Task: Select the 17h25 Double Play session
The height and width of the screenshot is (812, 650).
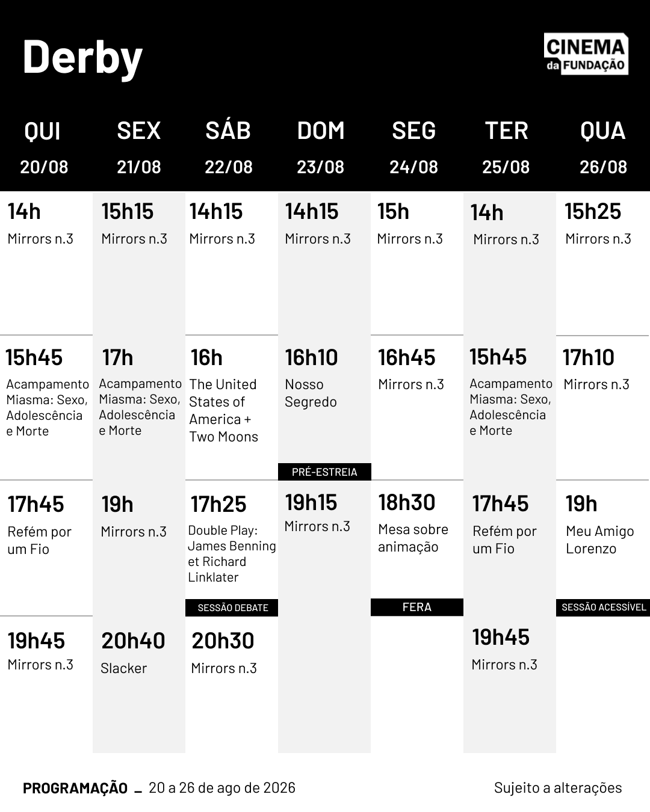Action: pos(232,539)
